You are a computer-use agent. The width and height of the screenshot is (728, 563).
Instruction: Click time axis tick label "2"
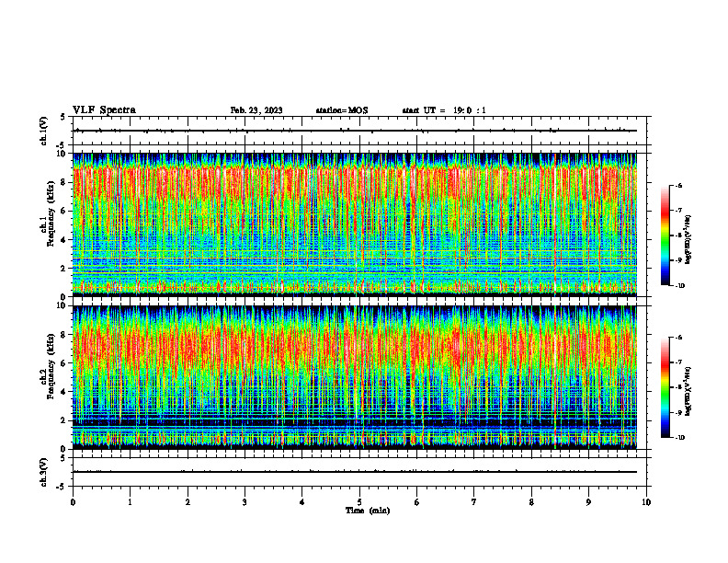188,502
